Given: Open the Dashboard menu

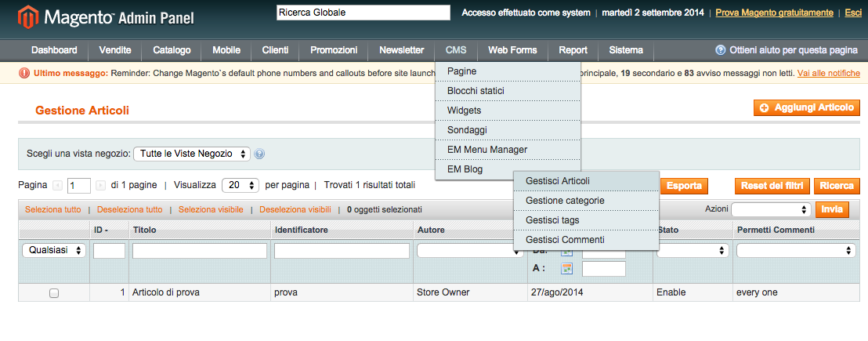Looking at the screenshot, I should tap(54, 50).
